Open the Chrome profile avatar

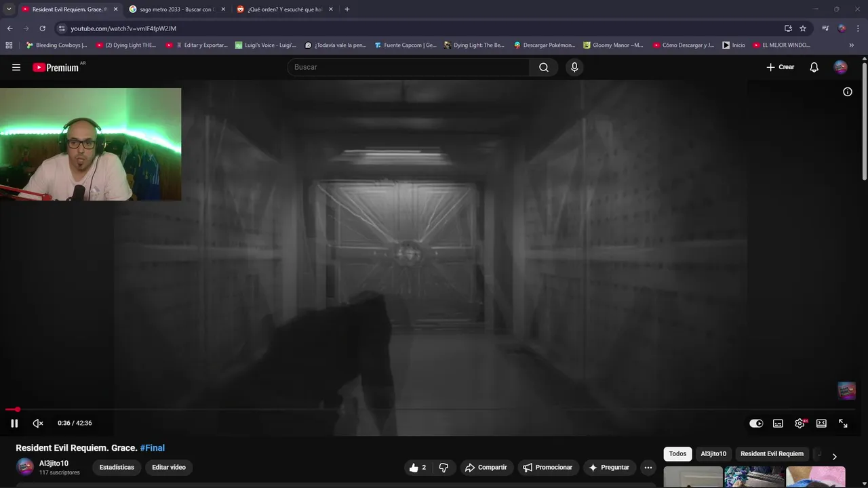pyautogui.click(x=842, y=28)
